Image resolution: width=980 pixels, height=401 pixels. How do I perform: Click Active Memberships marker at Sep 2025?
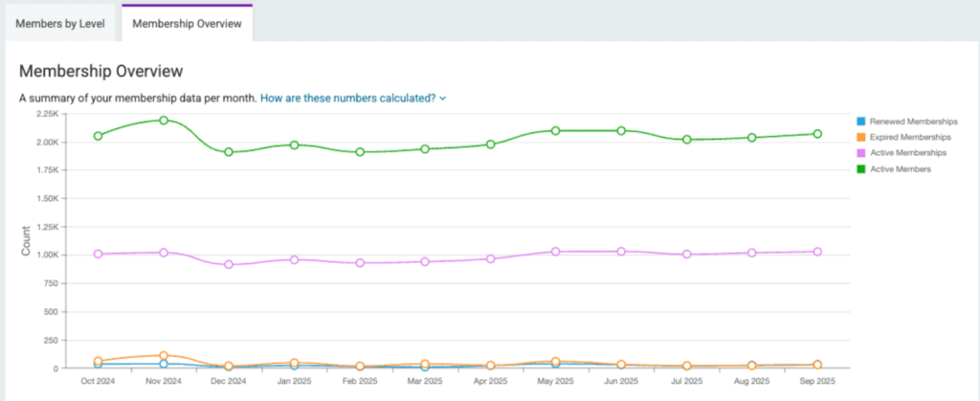pos(817,252)
